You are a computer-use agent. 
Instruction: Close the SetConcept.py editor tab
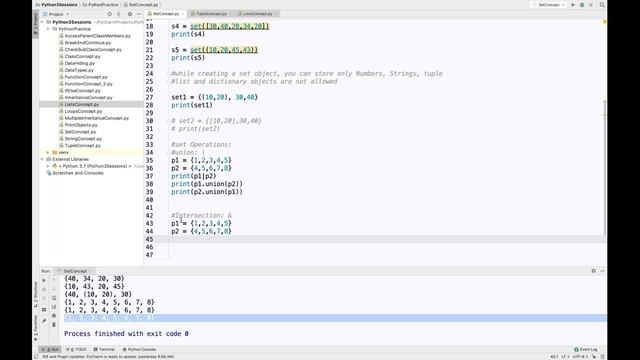coord(182,14)
